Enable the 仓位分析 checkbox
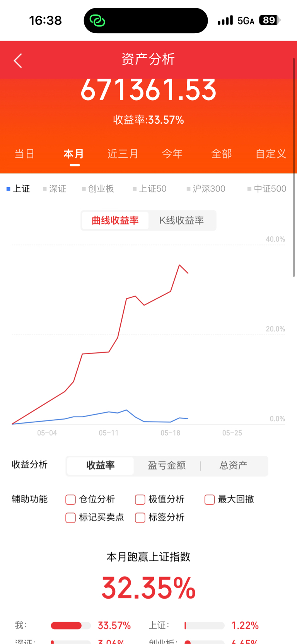This screenshot has width=297, height=644. [70, 499]
